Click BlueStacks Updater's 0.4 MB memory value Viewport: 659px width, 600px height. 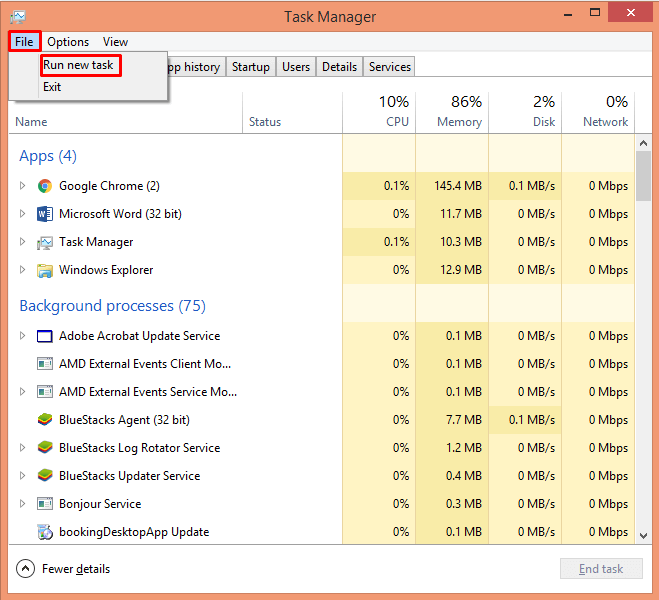(x=464, y=476)
